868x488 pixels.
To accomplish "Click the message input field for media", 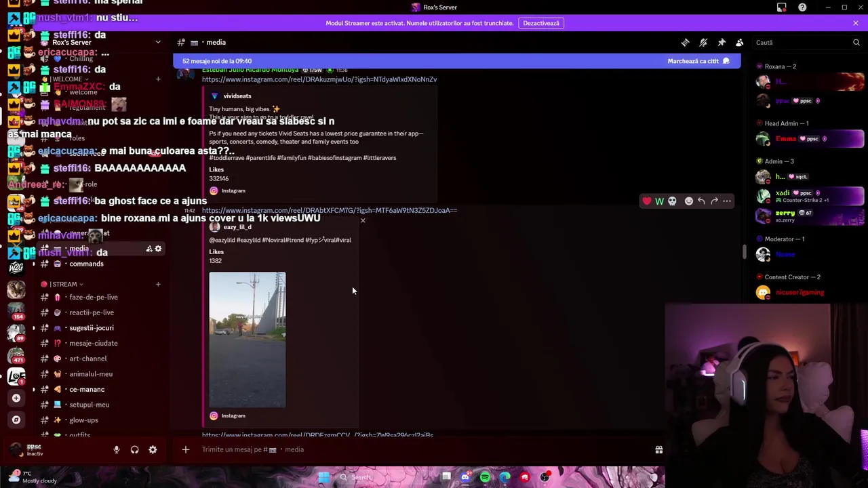I will [x=420, y=449].
